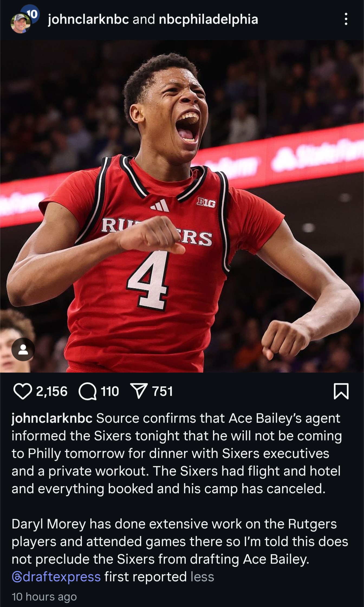Tap the 10 hours ago timestamp
364x607 pixels.
44,597
